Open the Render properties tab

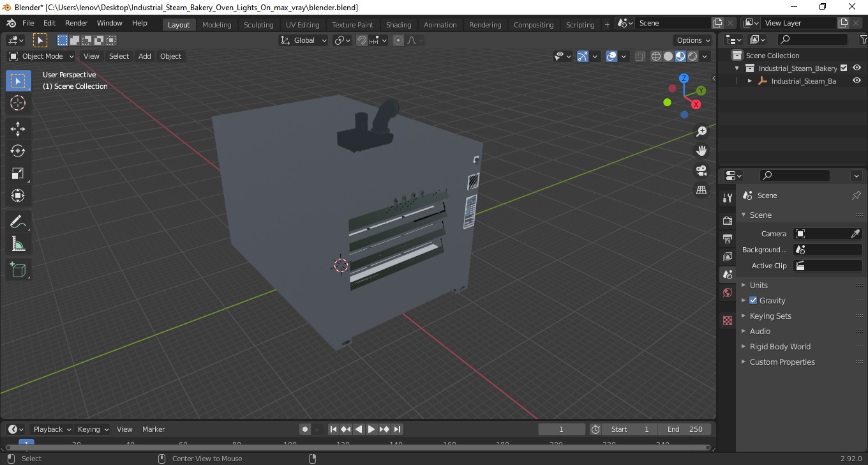click(x=728, y=220)
